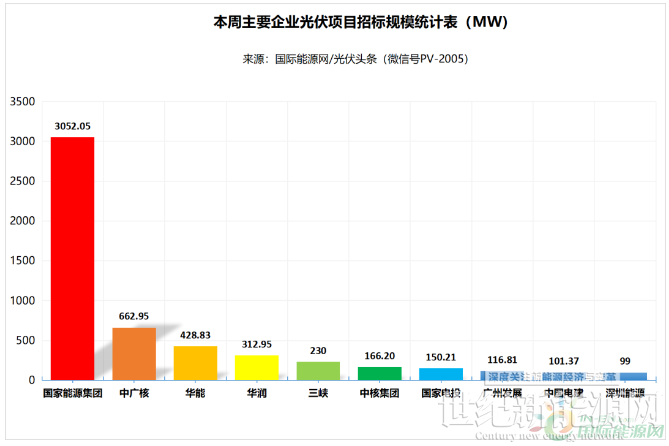Click the red 国家能源集团 bar
This screenshot has width=669, height=446.
pos(73,258)
